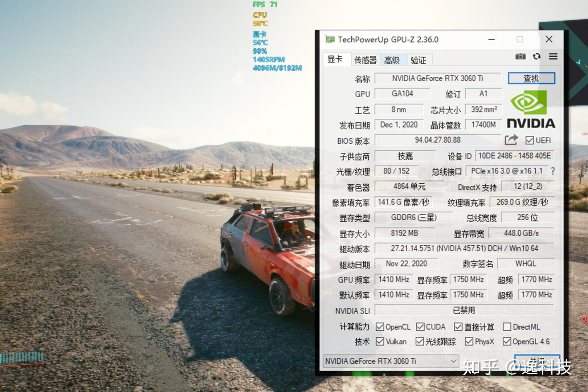Screen dimensions: 588x392
Task: Click the 141.6 G 像素/秒 fillrate value
Action: (404, 202)
